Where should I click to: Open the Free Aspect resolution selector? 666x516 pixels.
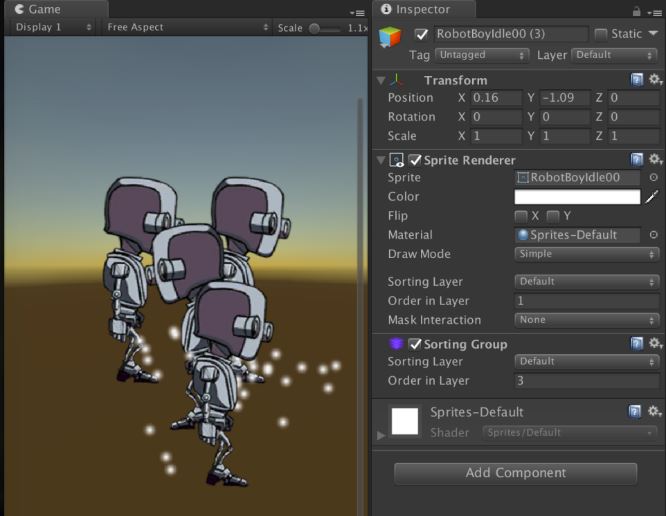pos(185,27)
